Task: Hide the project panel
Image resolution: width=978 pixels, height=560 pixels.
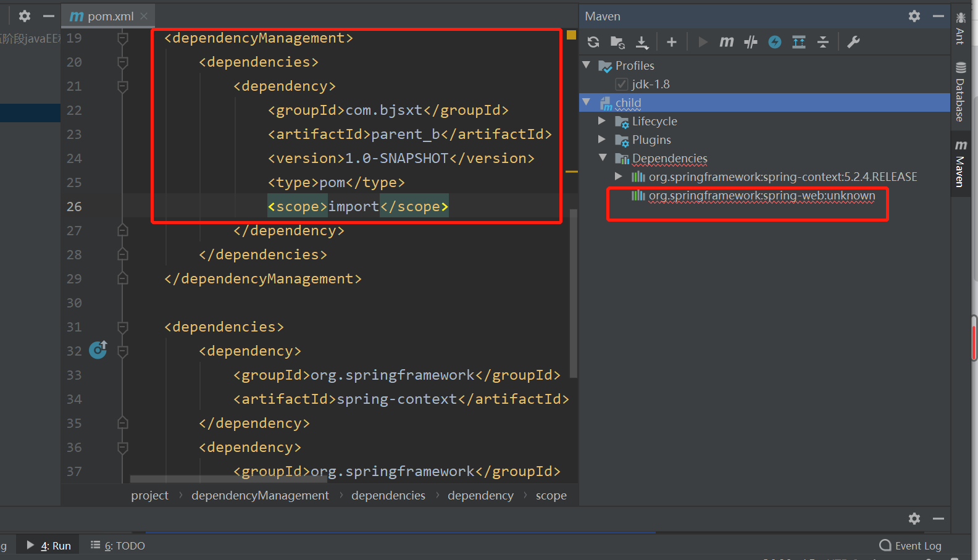Action: coord(49,16)
